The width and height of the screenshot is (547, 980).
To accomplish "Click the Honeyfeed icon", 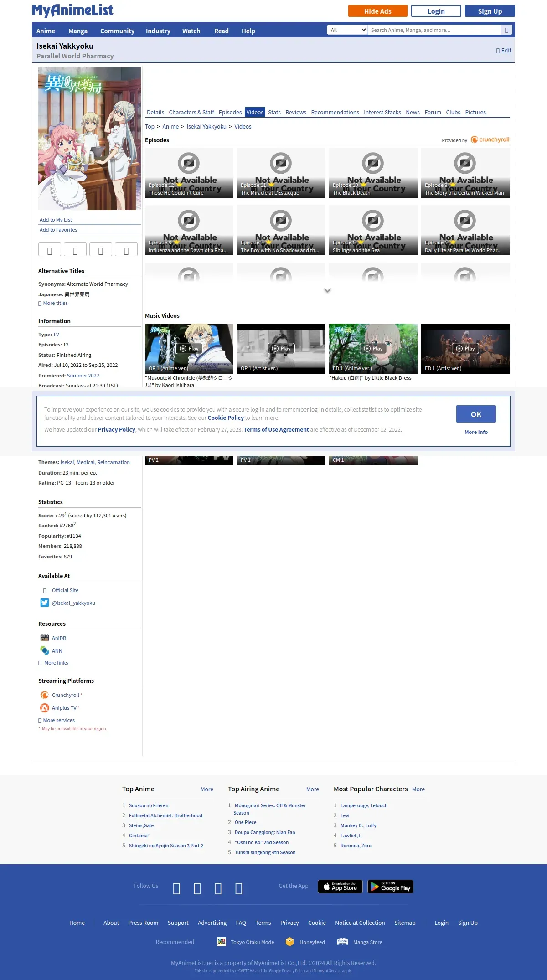I will (290, 942).
